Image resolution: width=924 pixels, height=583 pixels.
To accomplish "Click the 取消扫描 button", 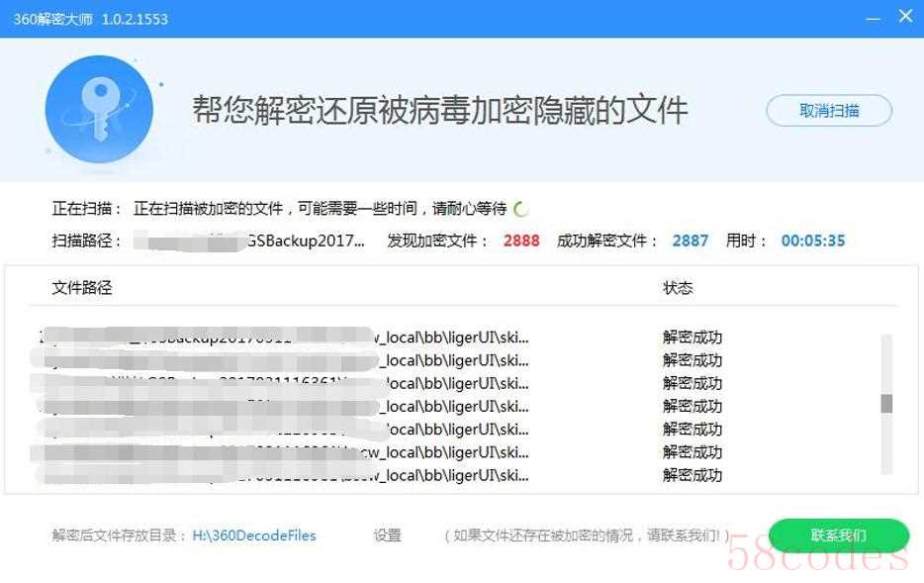I will point(829,110).
